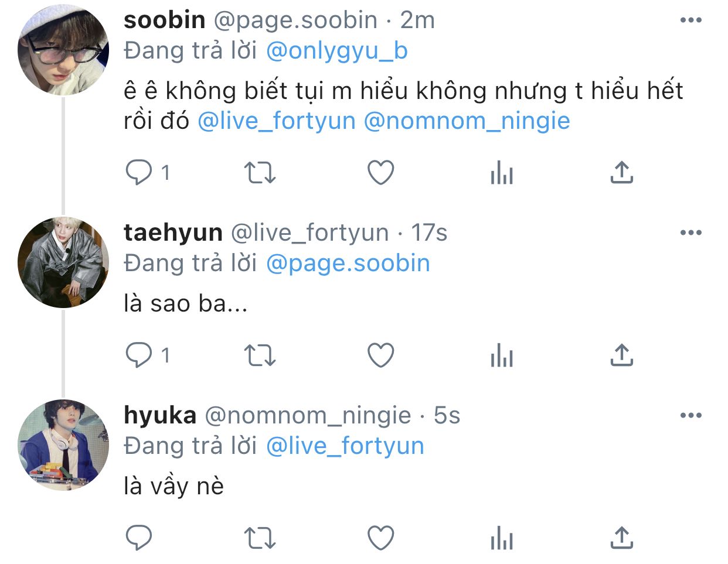Like taehyun's 'là sao ba...' tweet
Image resolution: width=728 pixels, height=564 pixels.
[x=381, y=356]
